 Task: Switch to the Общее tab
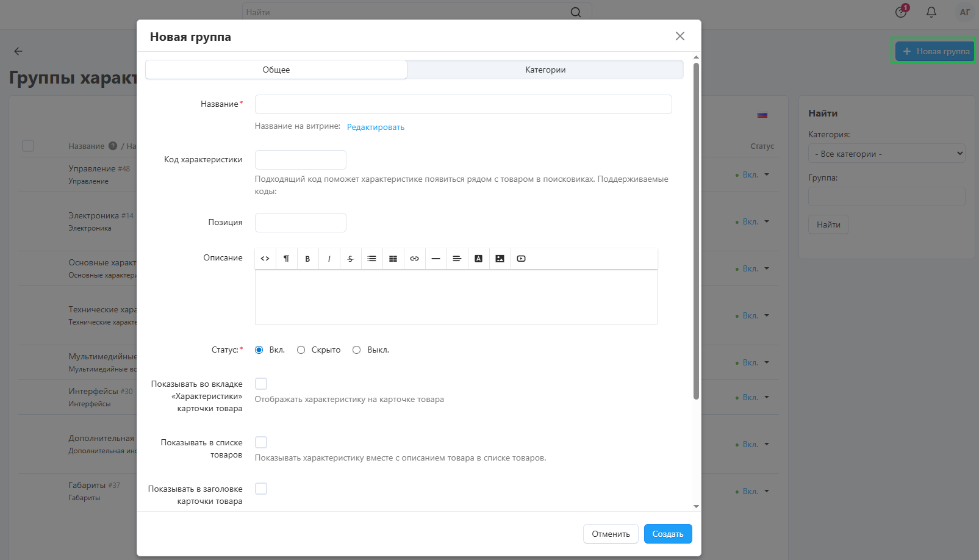[276, 70]
